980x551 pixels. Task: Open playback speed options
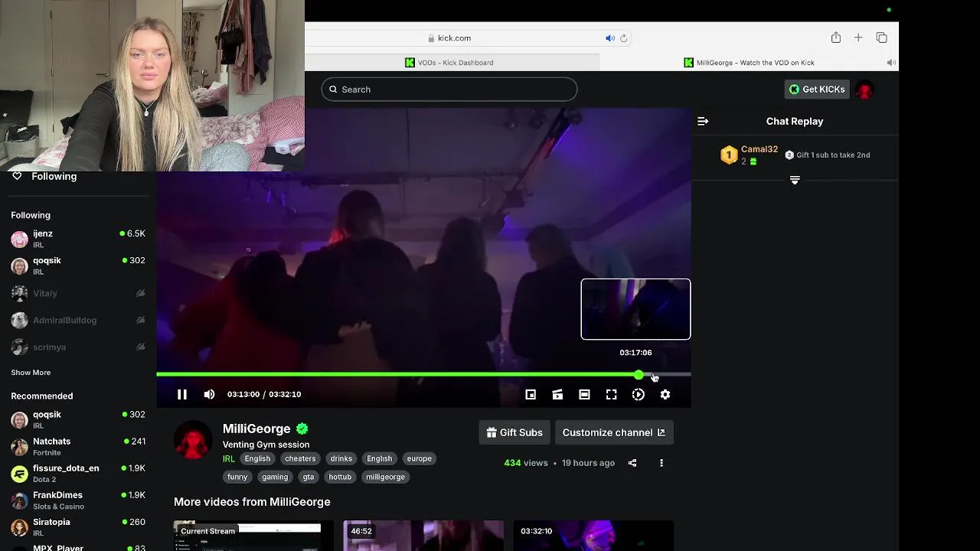pyautogui.click(x=638, y=394)
